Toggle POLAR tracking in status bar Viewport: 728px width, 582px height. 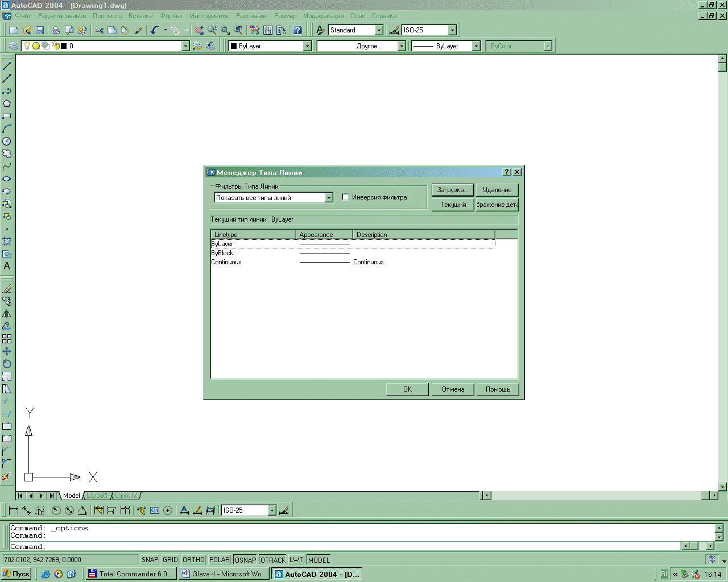click(x=220, y=560)
